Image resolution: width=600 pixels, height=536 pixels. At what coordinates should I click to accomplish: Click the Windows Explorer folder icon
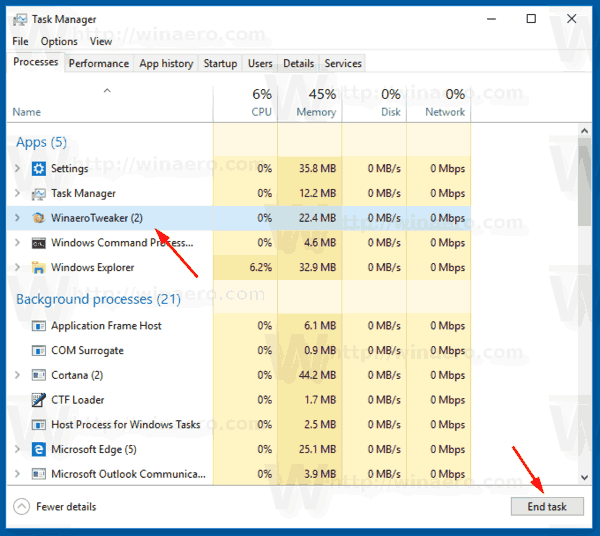(x=39, y=268)
